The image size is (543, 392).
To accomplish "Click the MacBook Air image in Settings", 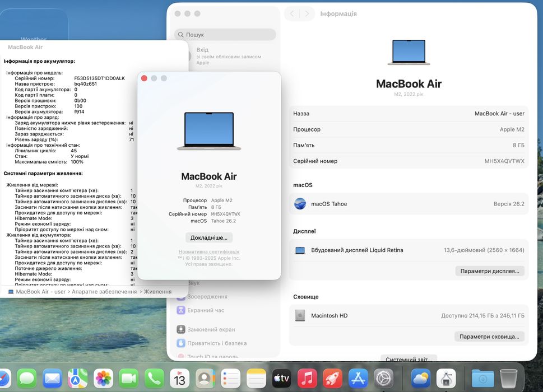I will (x=409, y=52).
